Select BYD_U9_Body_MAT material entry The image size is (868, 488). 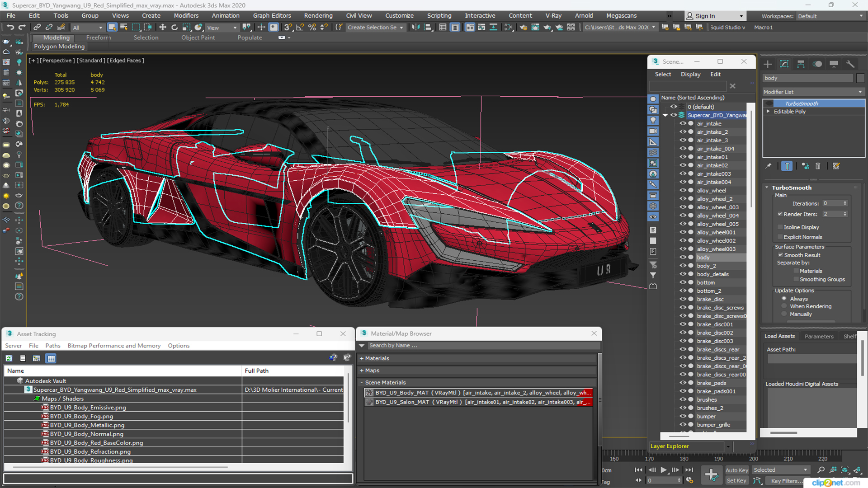(x=479, y=393)
